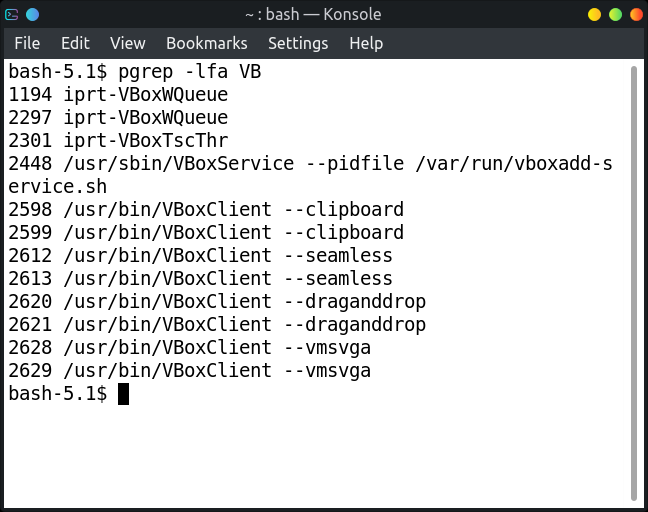This screenshot has width=648, height=512.
Task: Click the line '2620 /usr/bin/VBoxClient --draganddrop'
Action: click(217, 302)
